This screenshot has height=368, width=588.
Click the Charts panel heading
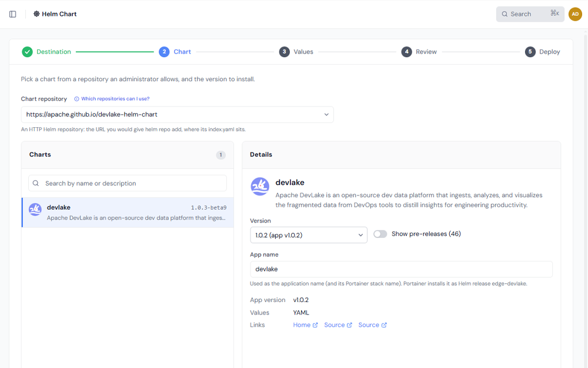coord(40,155)
